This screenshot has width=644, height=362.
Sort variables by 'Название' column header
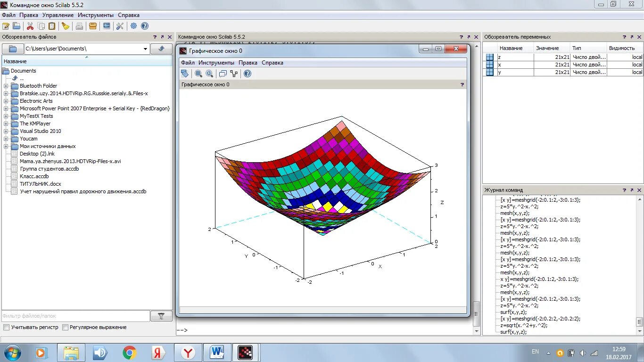(x=515, y=48)
